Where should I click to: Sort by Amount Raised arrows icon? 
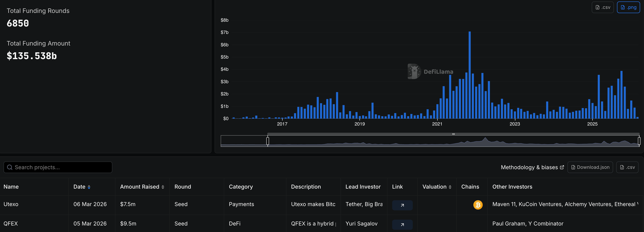pos(163,187)
